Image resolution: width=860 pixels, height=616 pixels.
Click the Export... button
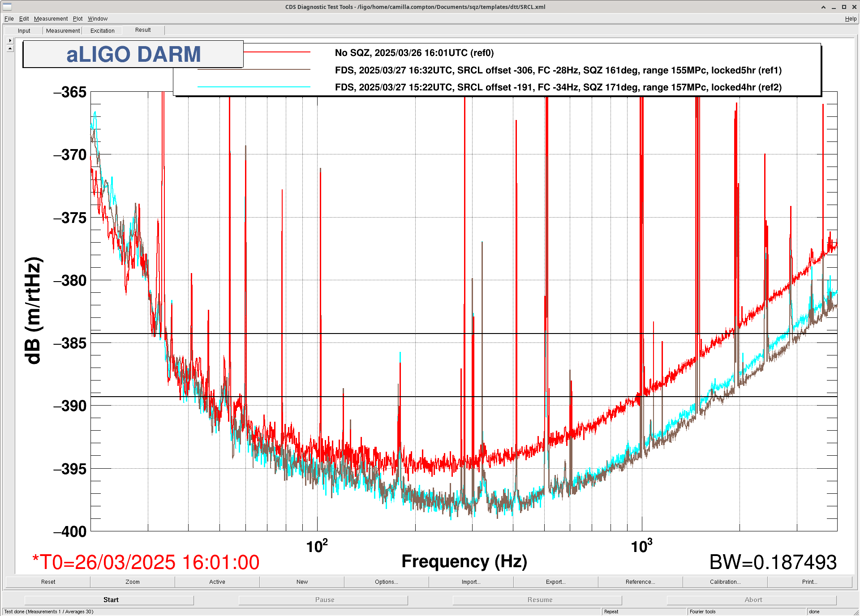coord(556,582)
